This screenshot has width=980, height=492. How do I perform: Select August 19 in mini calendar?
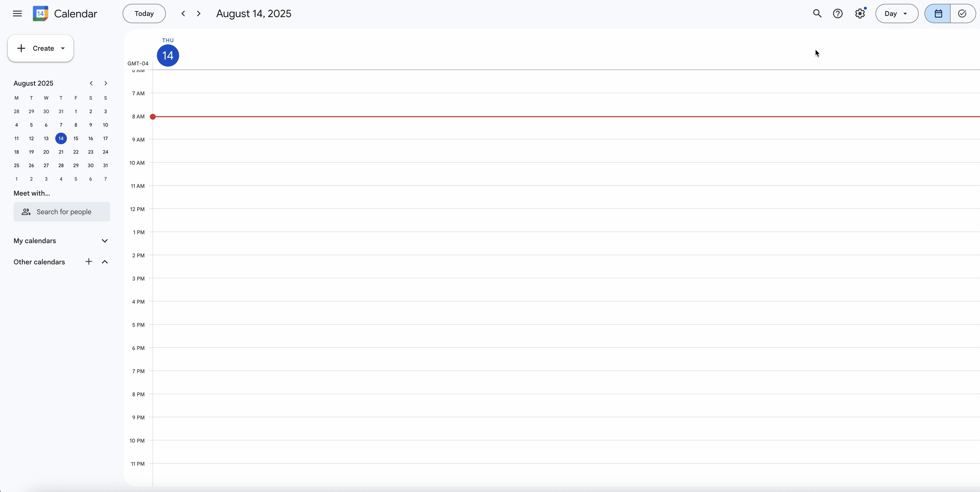click(31, 152)
